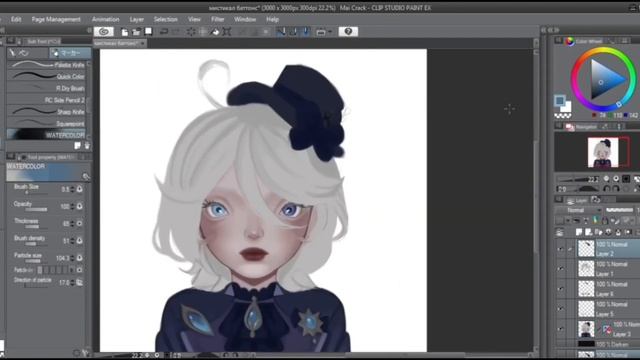Open the Help menu
The image size is (640, 360).
click(272, 19)
